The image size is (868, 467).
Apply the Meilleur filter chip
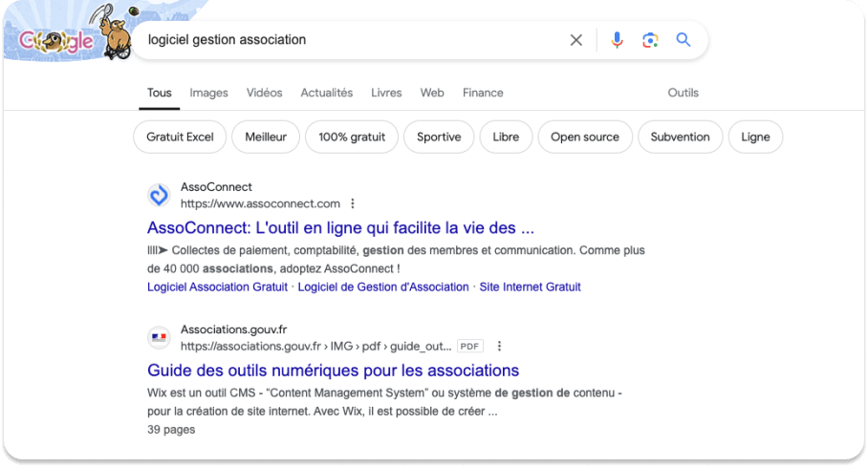point(266,137)
